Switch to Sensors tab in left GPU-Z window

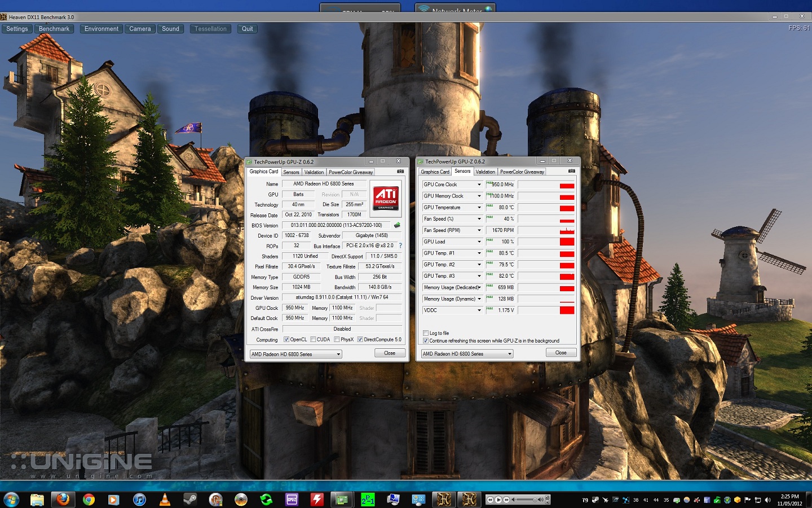point(291,172)
